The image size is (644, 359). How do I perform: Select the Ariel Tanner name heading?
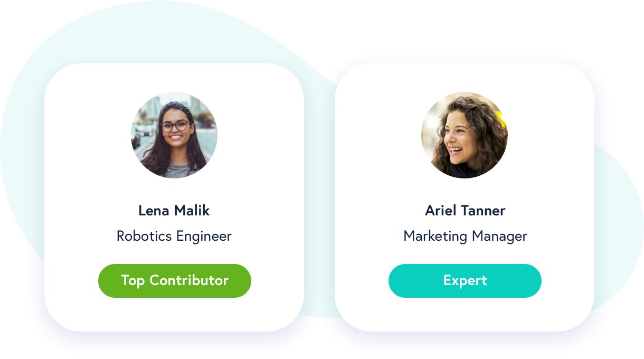pos(465,211)
